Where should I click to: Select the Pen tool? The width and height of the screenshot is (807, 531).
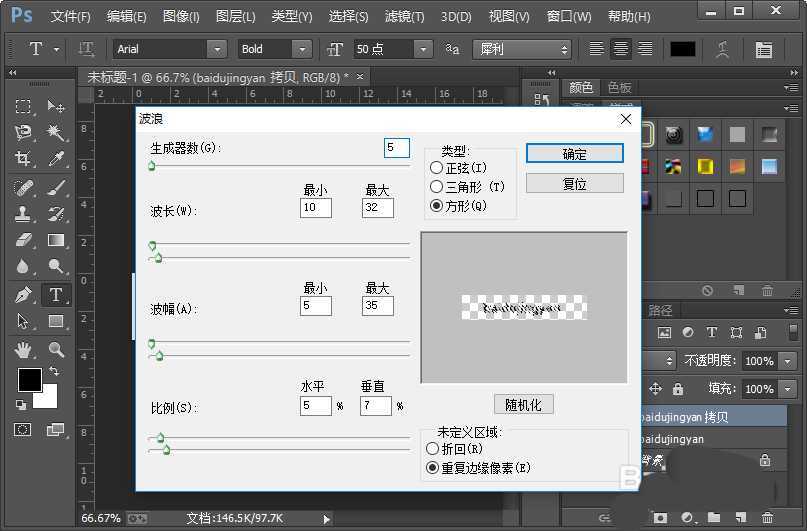(24, 295)
